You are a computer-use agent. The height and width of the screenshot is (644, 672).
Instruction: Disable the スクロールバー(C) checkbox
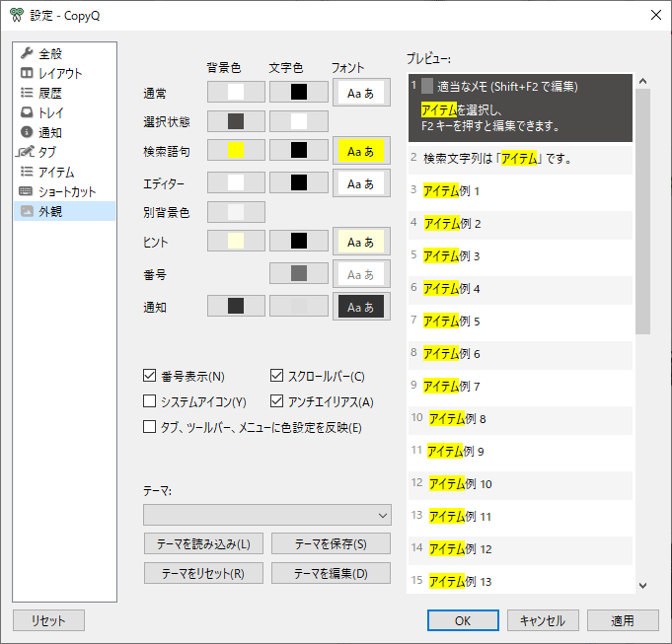[x=277, y=376]
